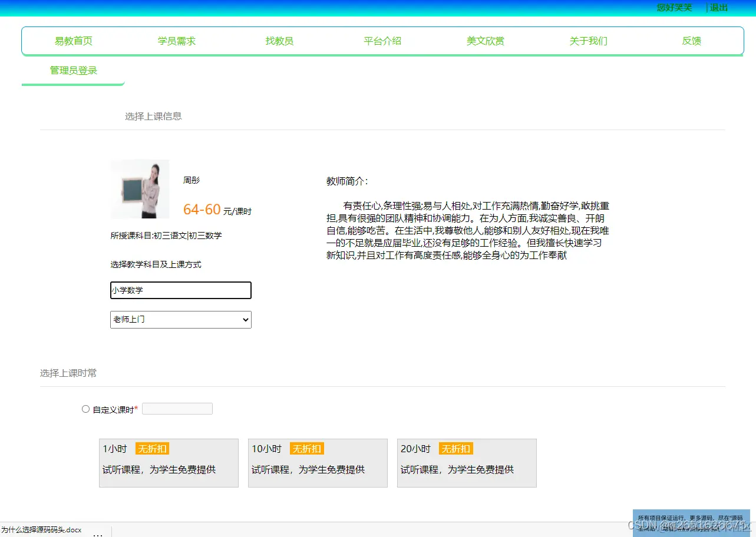The width and height of the screenshot is (756, 537).
Task: Visit the 美文欣赏 section
Action: tap(485, 41)
